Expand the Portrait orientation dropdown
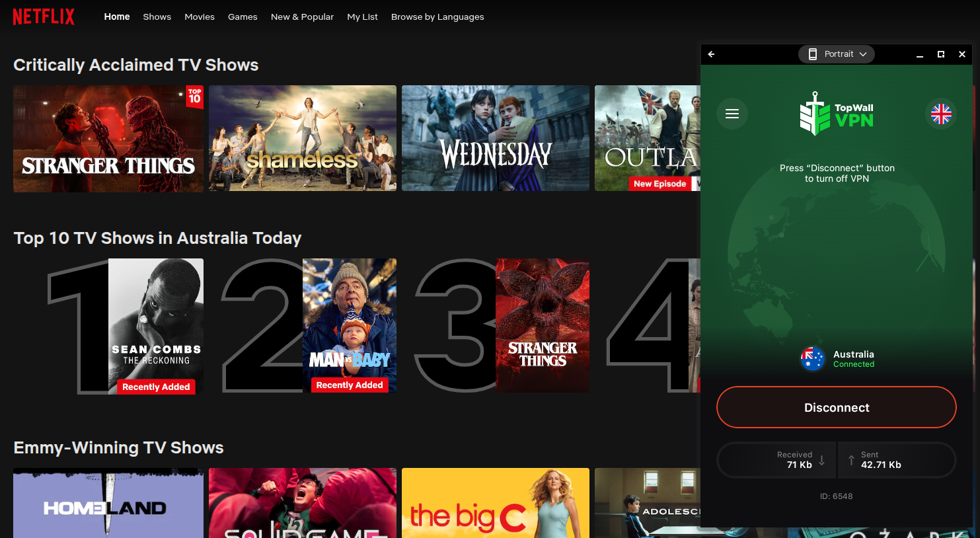This screenshot has height=538, width=980. click(x=837, y=54)
